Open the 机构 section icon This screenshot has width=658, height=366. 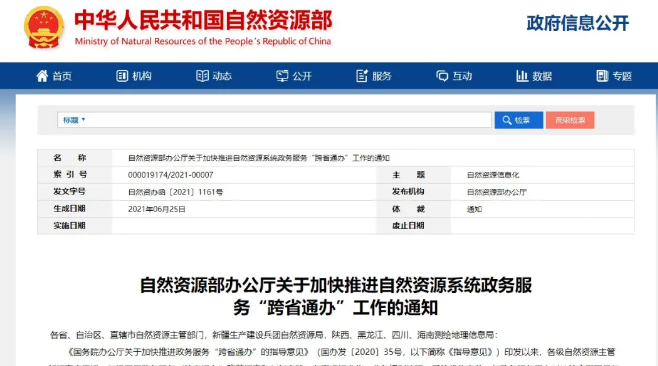(x=122, y=76)
